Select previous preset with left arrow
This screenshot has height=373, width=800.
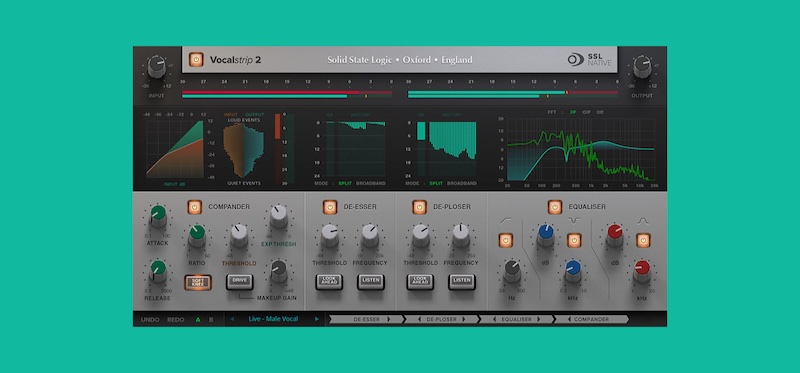(x=232, y=319)
